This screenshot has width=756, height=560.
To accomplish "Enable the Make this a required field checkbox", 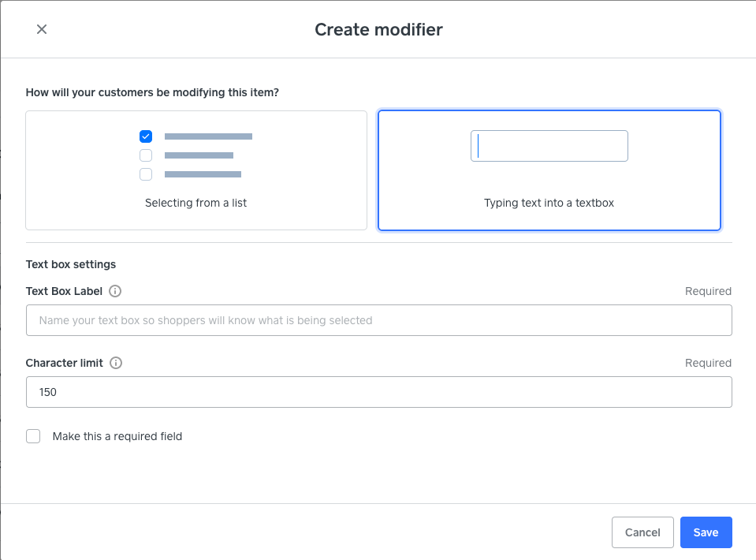I will (x=33, y=436).
